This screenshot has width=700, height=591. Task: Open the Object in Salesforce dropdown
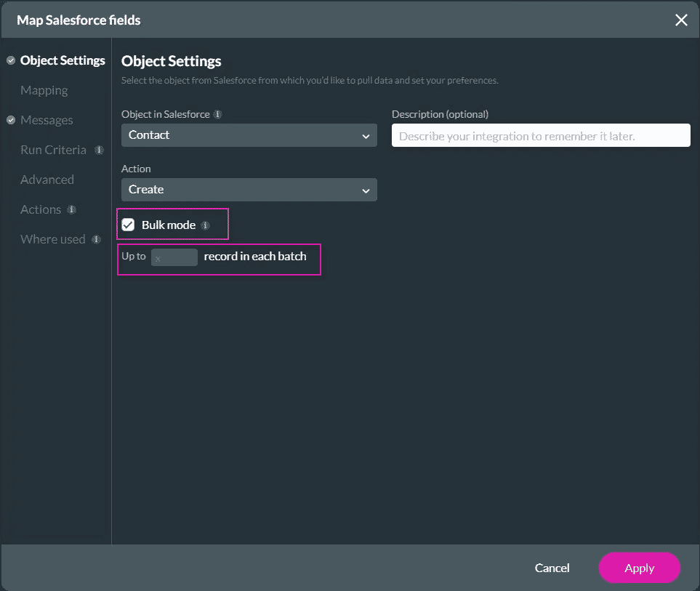click(249, 135)
